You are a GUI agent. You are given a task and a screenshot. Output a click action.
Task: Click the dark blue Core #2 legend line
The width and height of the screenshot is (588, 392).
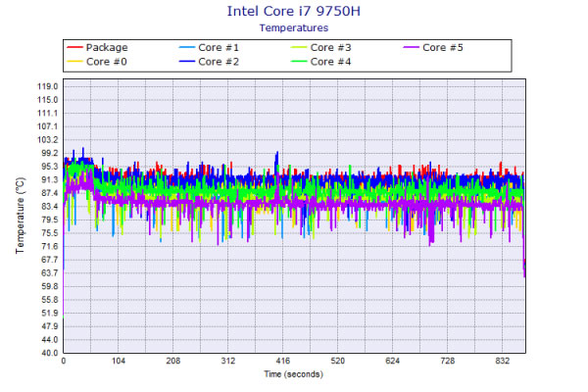(187, 61)
